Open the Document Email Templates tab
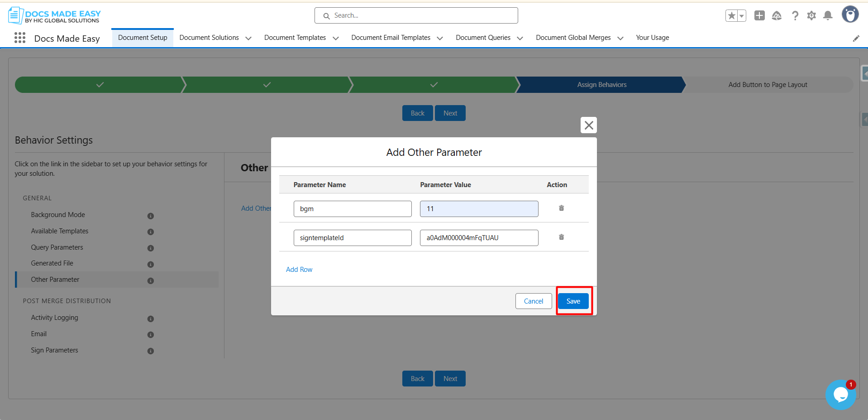Image resolution: width=868 pixels, height=420 pixels. [391, 38]
